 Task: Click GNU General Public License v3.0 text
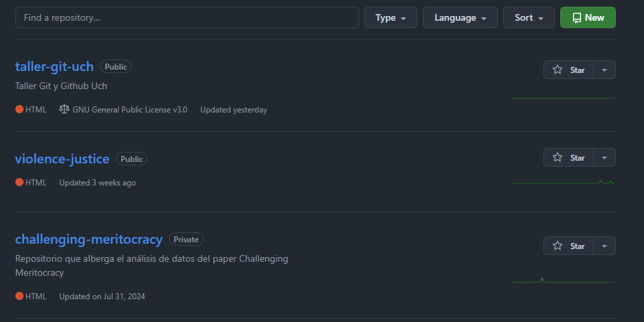point(130,110)
